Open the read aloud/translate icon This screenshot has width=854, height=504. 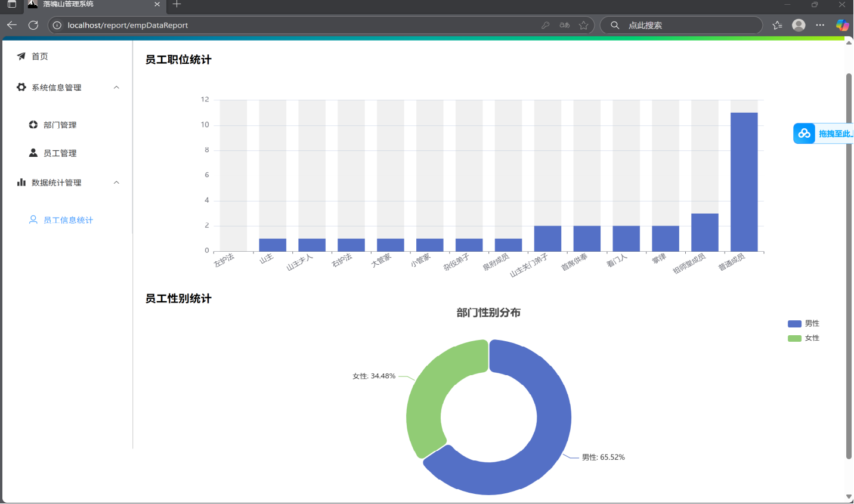564,25
